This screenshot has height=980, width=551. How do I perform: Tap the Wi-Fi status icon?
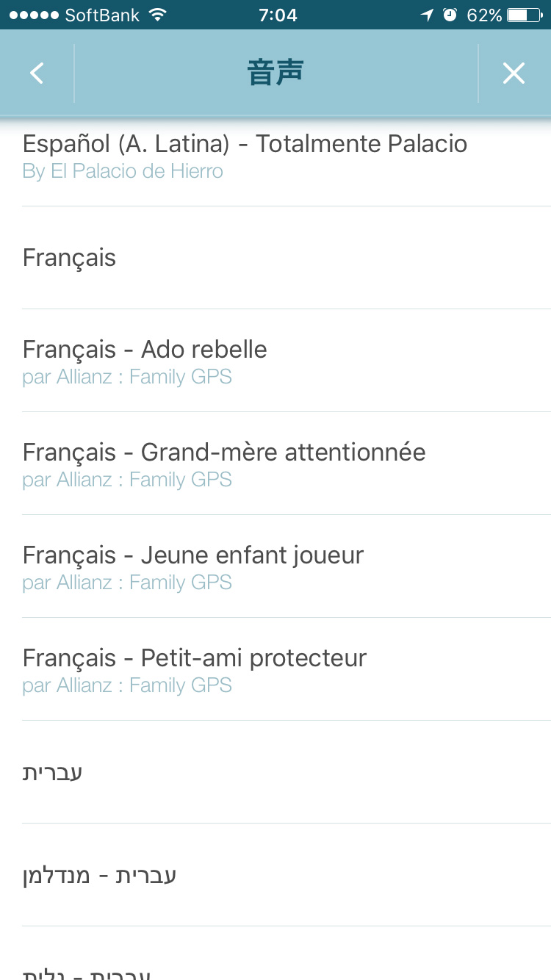point(156,15)
